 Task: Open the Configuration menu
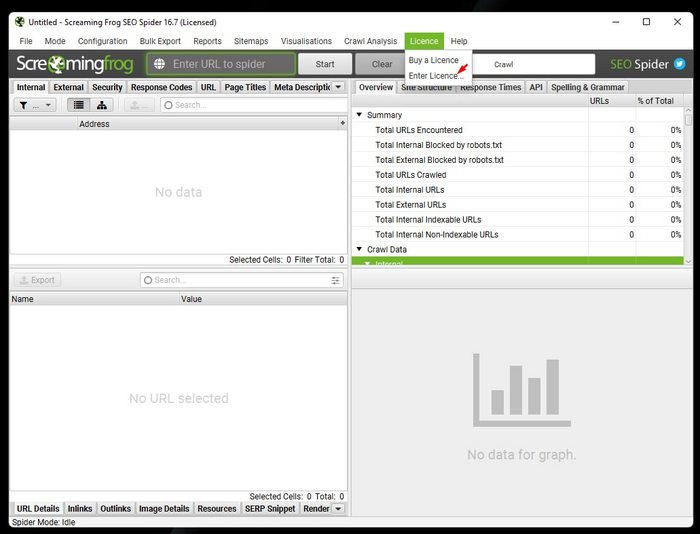pos(103,41)
